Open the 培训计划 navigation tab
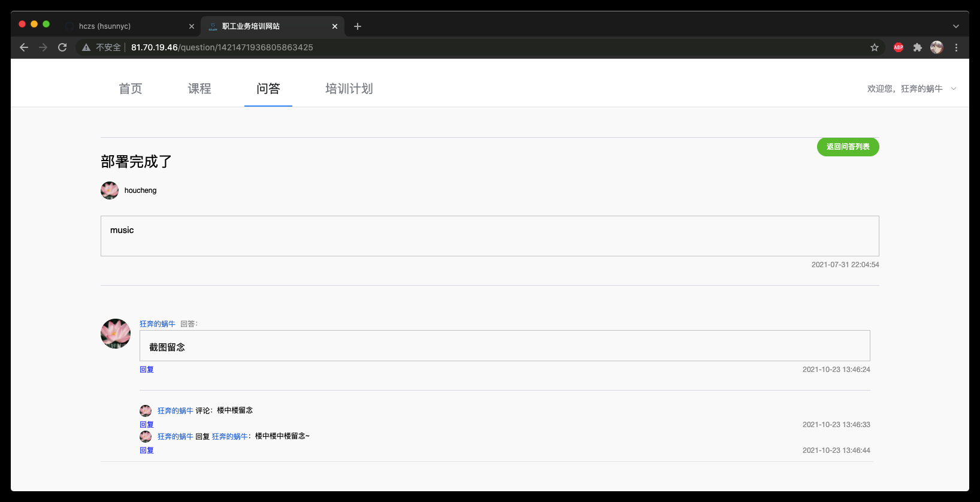This screenshot has height=502, width=980. [x=349, y=89]
